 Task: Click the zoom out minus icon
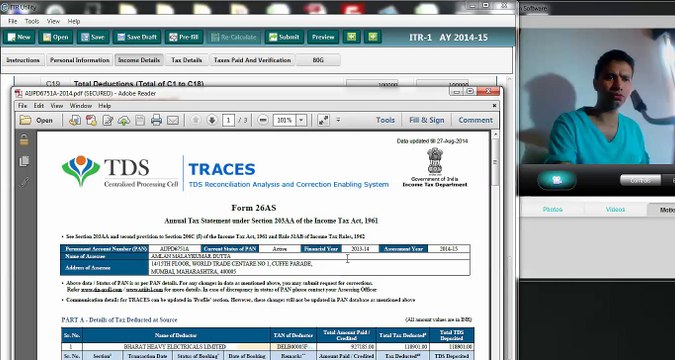click(263, 120)
